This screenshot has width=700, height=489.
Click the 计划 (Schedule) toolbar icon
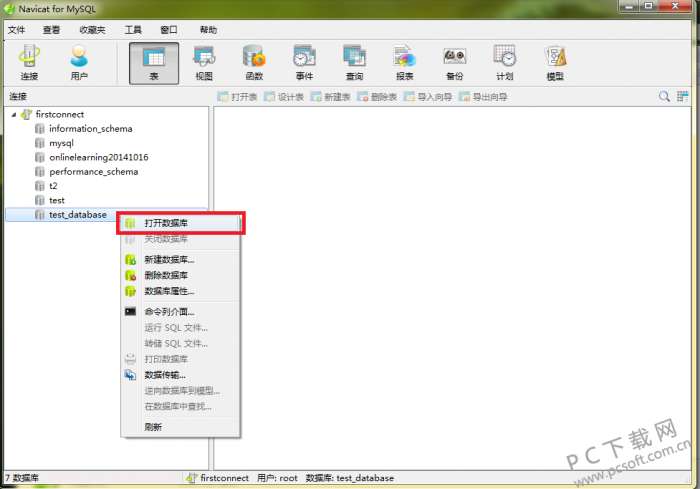click(505, 63)
